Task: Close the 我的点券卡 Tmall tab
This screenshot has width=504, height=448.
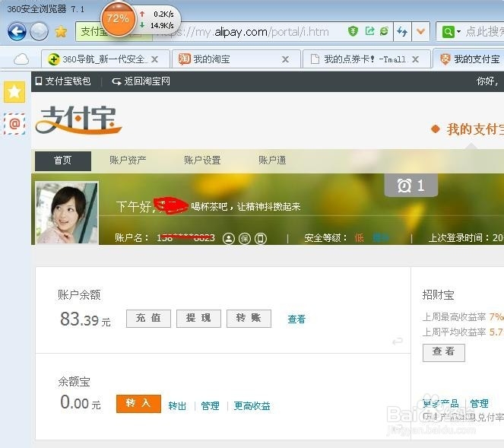Action: pos(415,59)
